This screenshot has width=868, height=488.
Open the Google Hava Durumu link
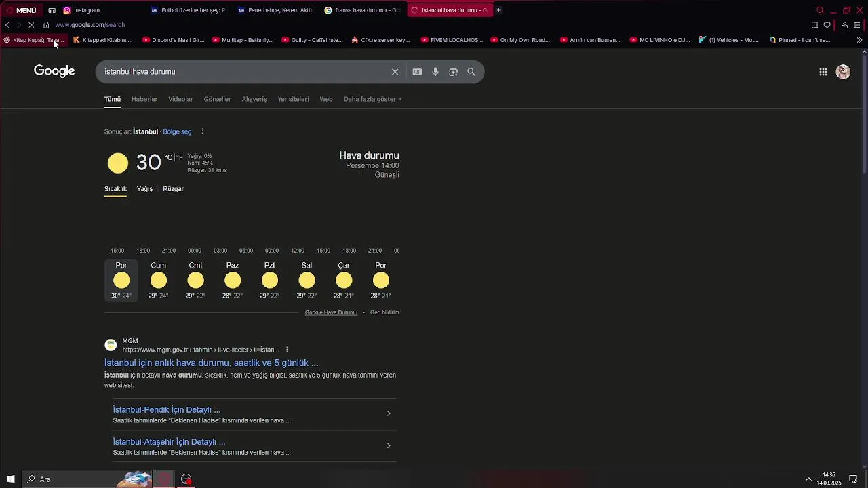tap(331, 312)
